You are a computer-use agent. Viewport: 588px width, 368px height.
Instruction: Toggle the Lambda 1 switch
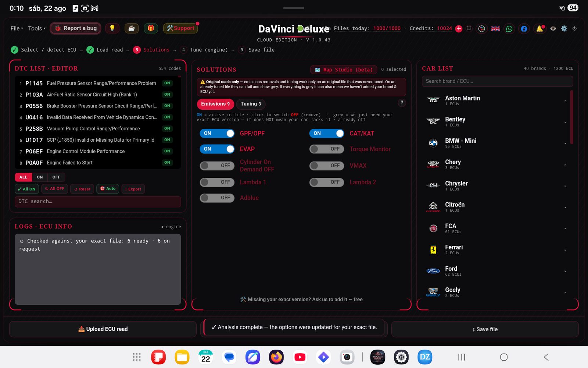tap(217, 182)
